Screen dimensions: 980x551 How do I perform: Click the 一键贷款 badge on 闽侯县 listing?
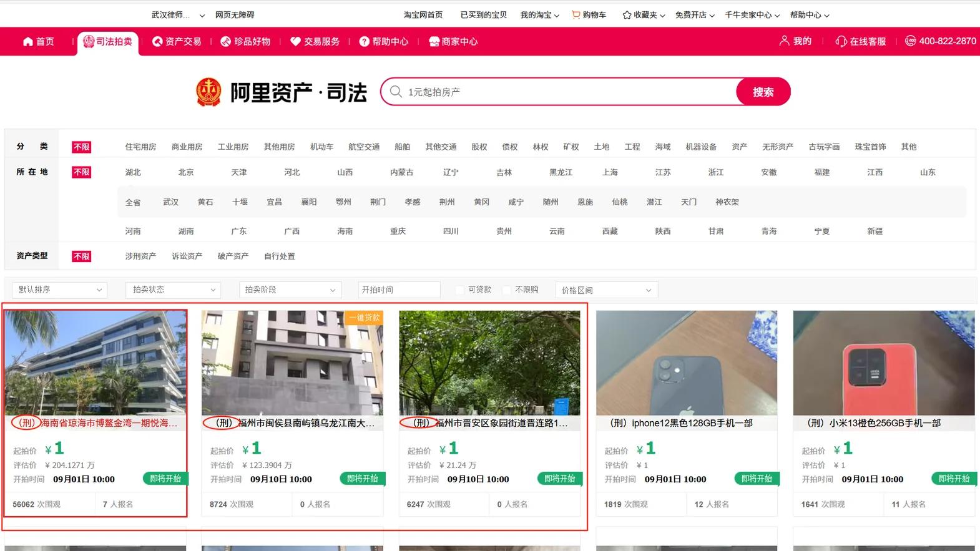pos(364,318)
